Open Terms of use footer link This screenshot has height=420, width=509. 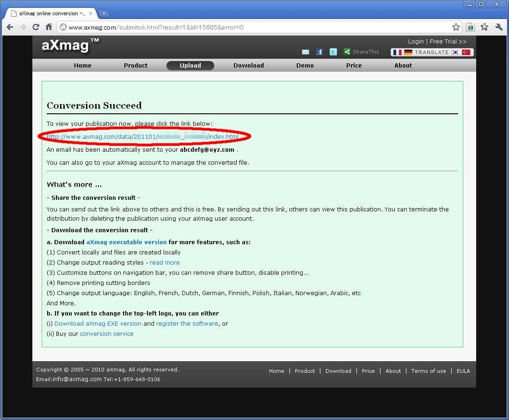pyautogui.click(x=429, y=371)
